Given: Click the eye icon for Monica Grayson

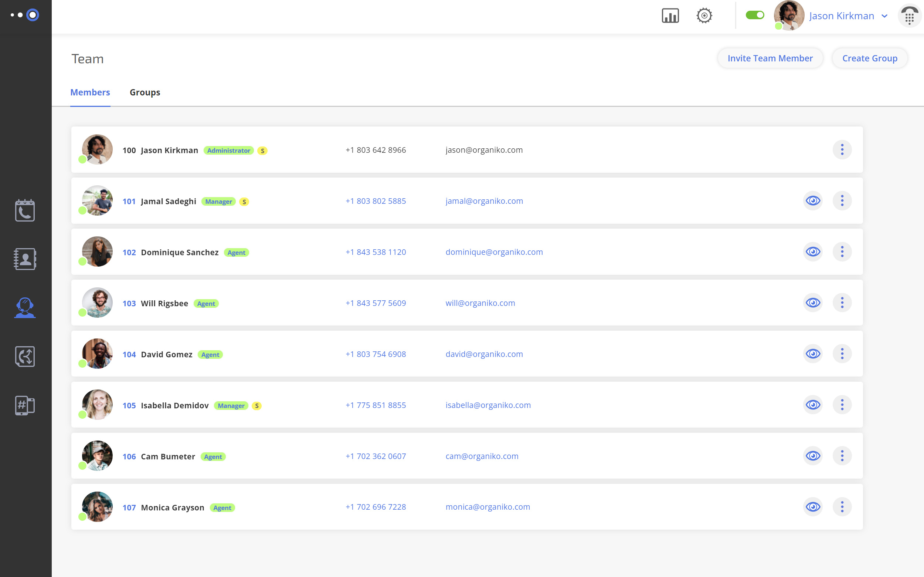Looking at the screenshot, I should coord(812,507).
